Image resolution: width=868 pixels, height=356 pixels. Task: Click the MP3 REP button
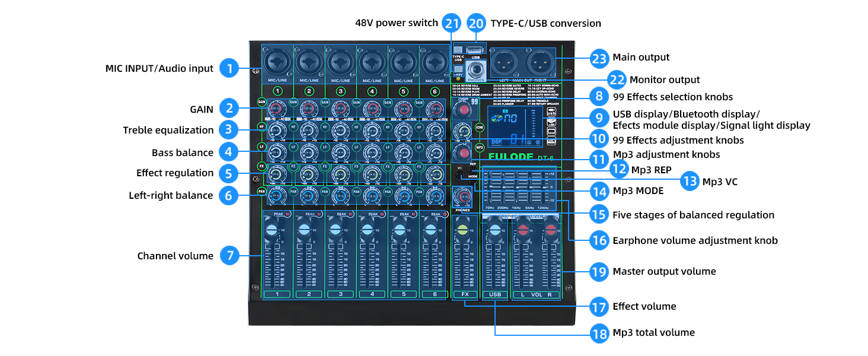472,170
